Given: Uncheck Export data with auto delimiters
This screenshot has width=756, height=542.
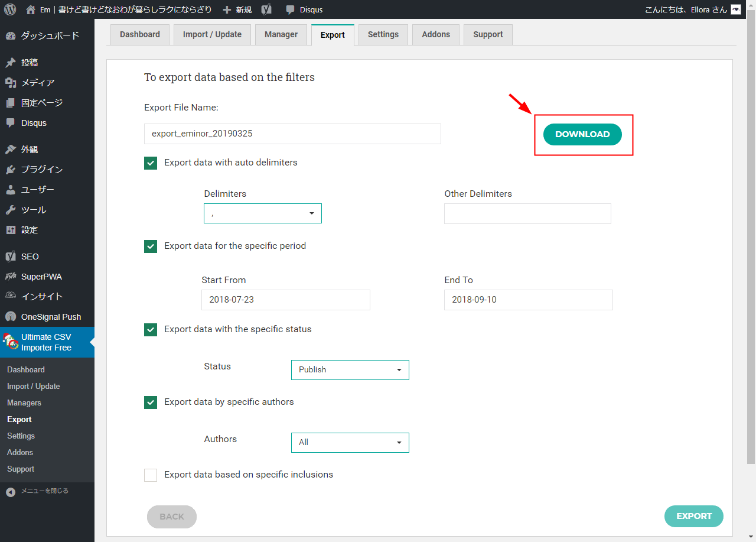Looking at the screenshot, I should (151, 163).
